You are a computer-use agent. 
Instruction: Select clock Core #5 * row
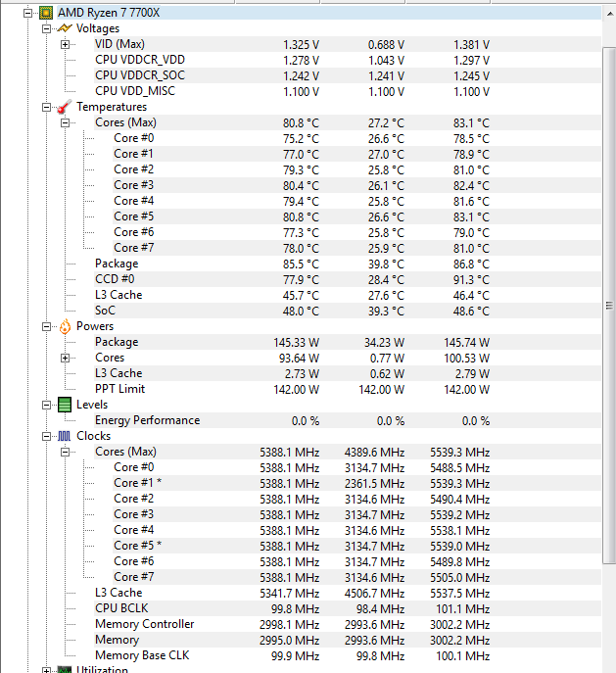356,546
